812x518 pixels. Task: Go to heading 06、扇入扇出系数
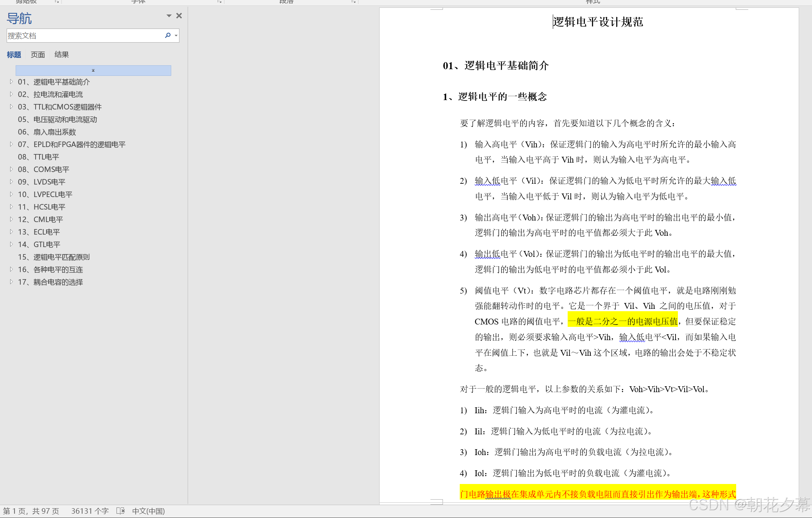(47, 132)
